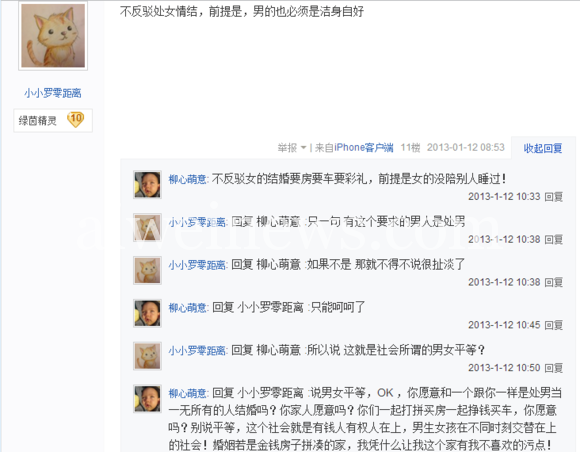Viewport: 580px width, 452px height.
Task: Collapse replies with 收起回复
Action: point(543,148)
